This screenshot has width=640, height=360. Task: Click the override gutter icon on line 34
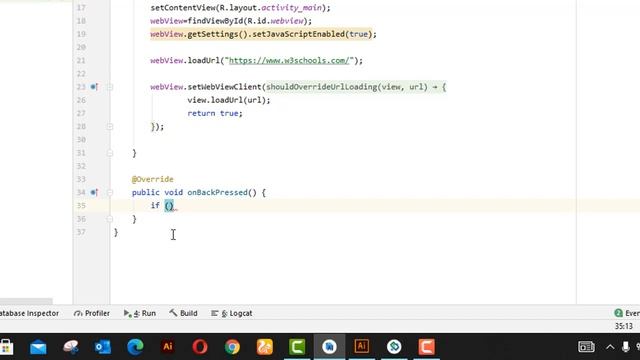[x=94, y=192]
